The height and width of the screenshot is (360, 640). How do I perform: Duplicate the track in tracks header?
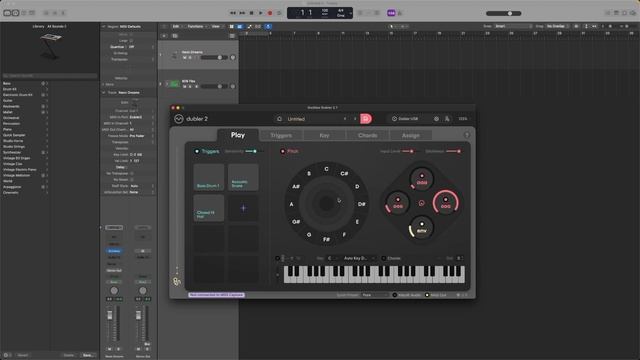tap(175, 36)
